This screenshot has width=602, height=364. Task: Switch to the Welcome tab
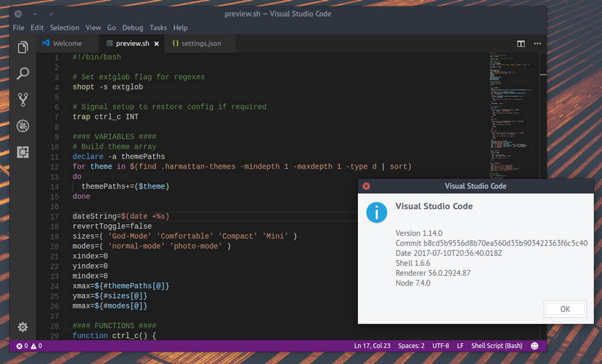tap(67, 44)
